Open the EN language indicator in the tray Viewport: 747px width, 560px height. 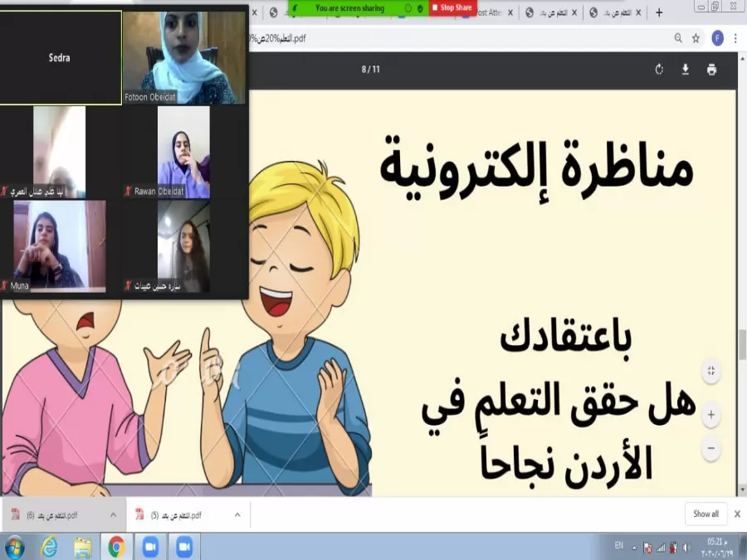[x=620, y=548]
